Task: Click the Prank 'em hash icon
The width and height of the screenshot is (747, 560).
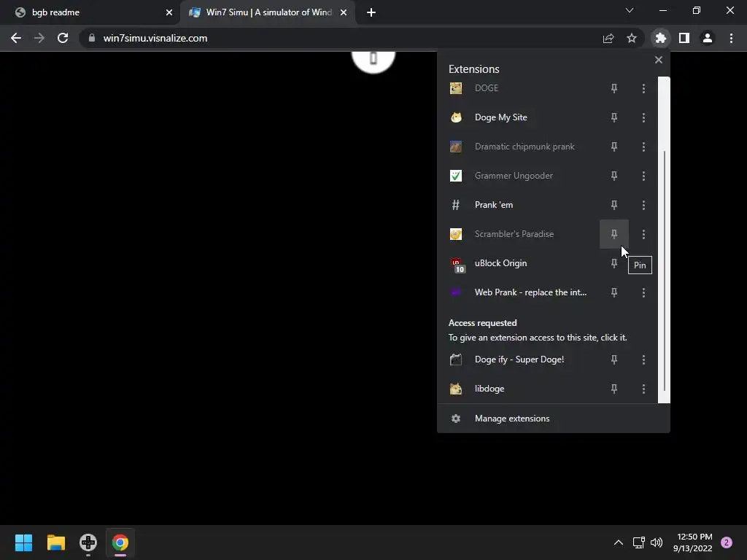Action: pos(456,205)
